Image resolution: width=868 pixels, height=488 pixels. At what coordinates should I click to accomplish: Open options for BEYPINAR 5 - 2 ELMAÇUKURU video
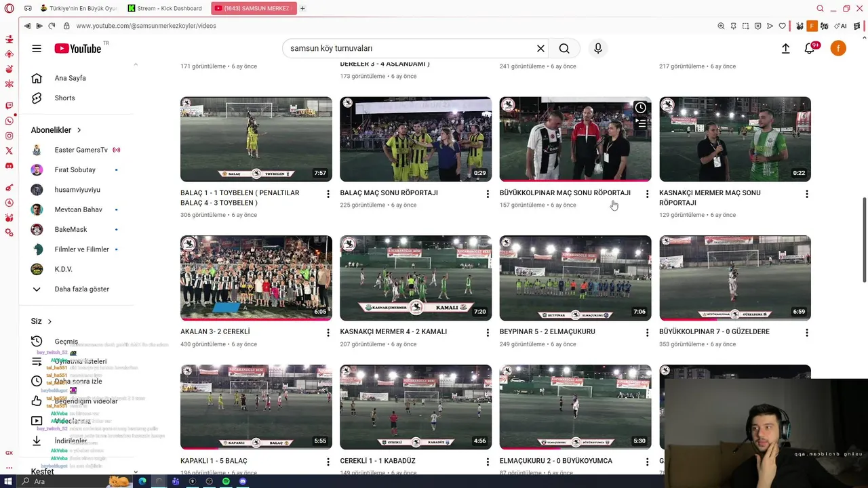click(647, 333)
